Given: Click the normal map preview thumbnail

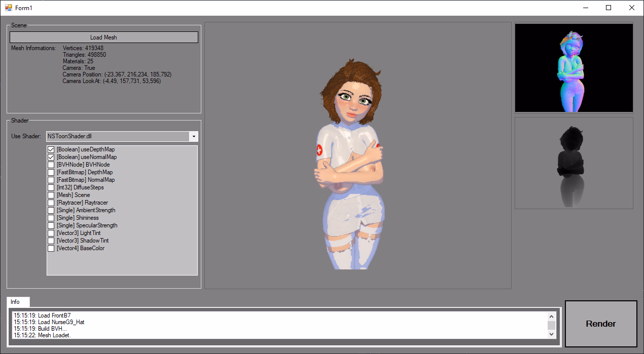Looking at the screenshot, I should [x=574, y=68].
